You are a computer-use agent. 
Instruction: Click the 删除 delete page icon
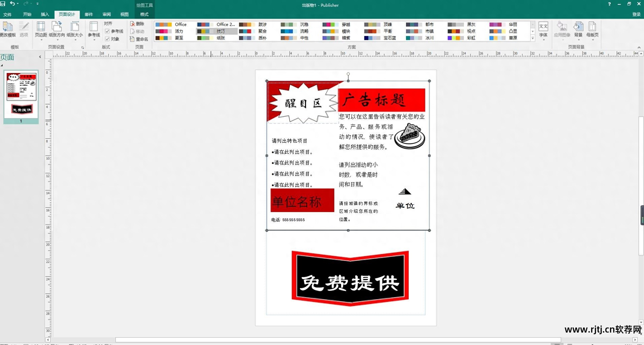point(138,24)
